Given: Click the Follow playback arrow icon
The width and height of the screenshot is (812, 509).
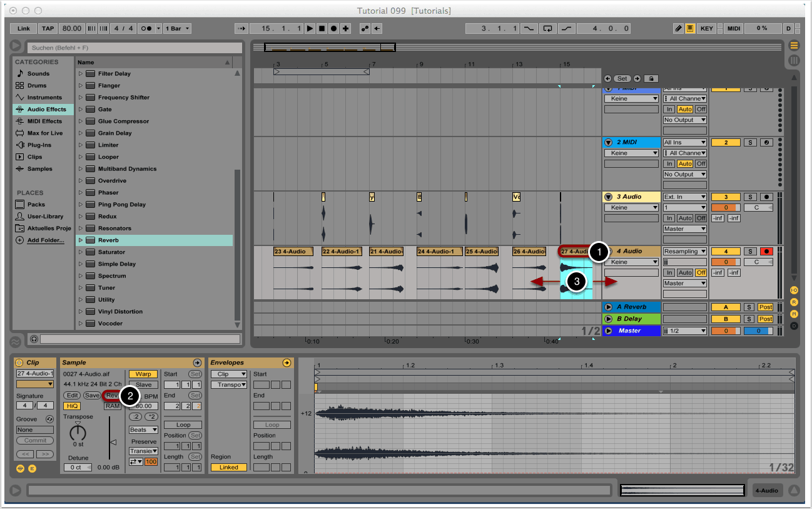Looking at the screenshot, I should click(x=242, y=29).
